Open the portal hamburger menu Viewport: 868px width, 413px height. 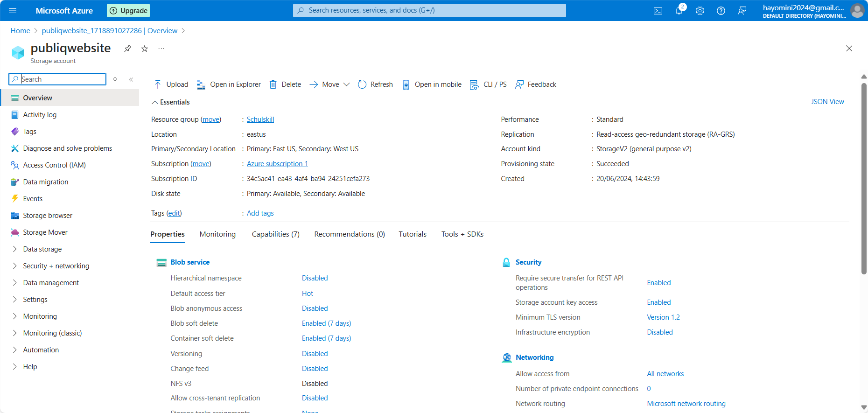pyautogui.click(x=13, y=11)
